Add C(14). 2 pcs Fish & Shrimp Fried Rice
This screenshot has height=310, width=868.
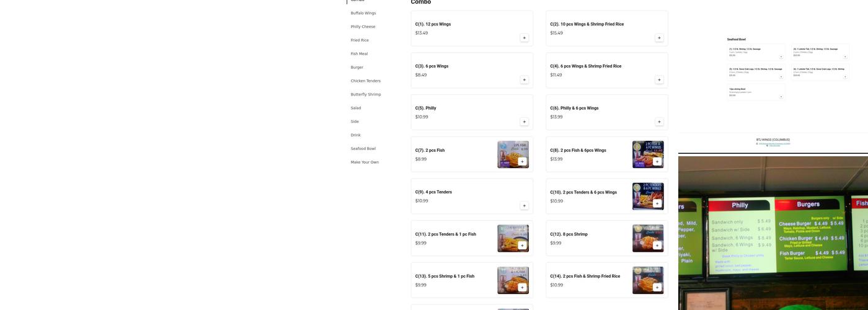657,288
